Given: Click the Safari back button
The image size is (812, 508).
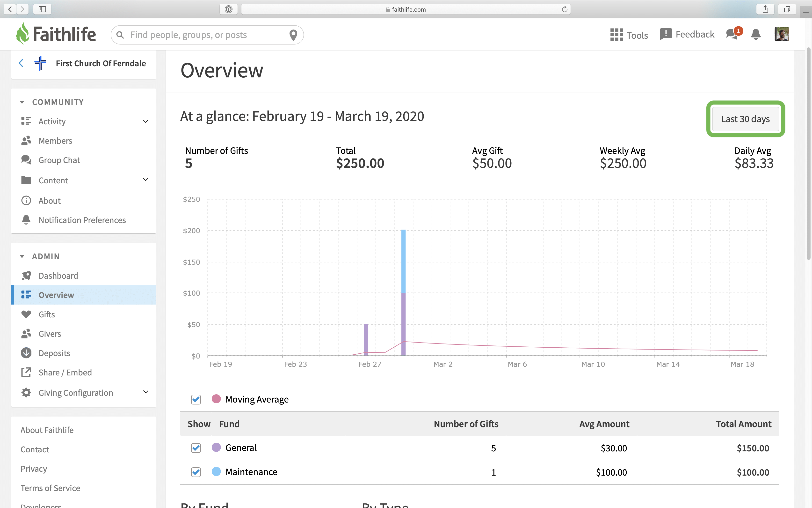Looking at the screenshot, I should coord(10,9).
